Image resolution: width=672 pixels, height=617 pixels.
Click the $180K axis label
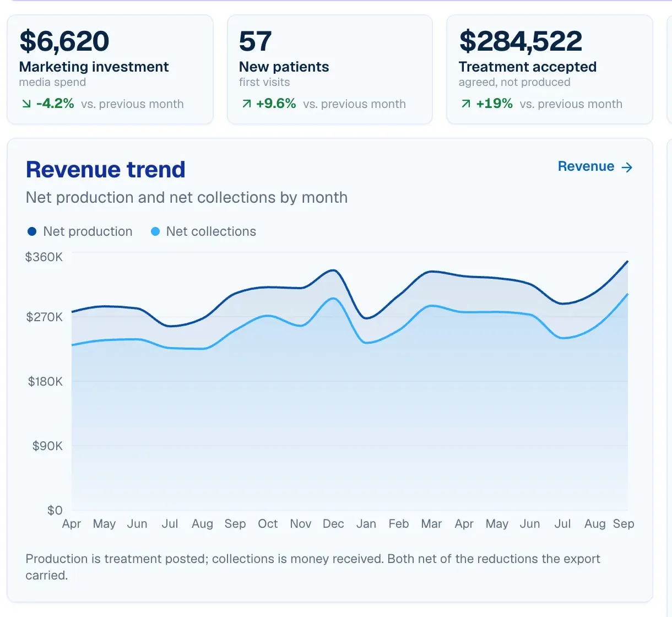[45, 381]
